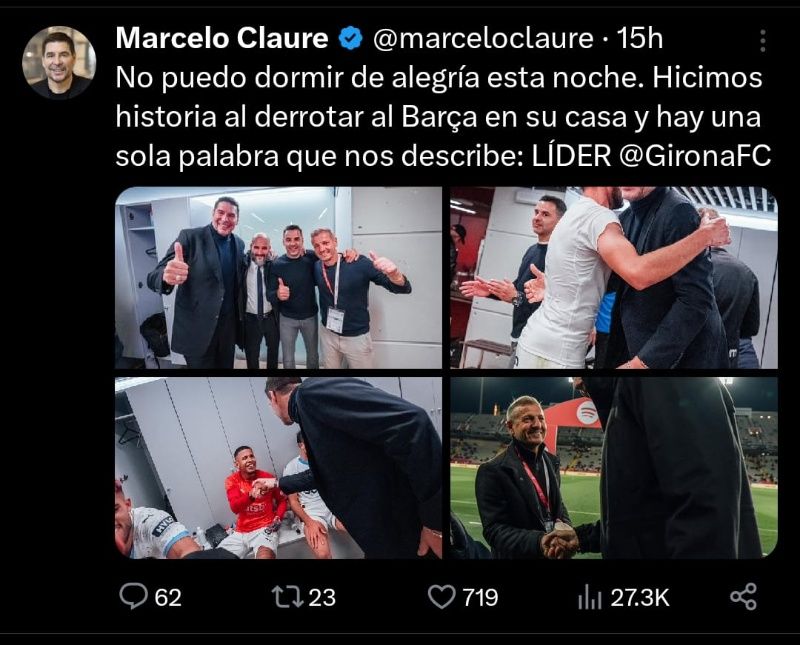View analytics via the bar chart icon
Screen dimensions: 800x645
point(590,598)
